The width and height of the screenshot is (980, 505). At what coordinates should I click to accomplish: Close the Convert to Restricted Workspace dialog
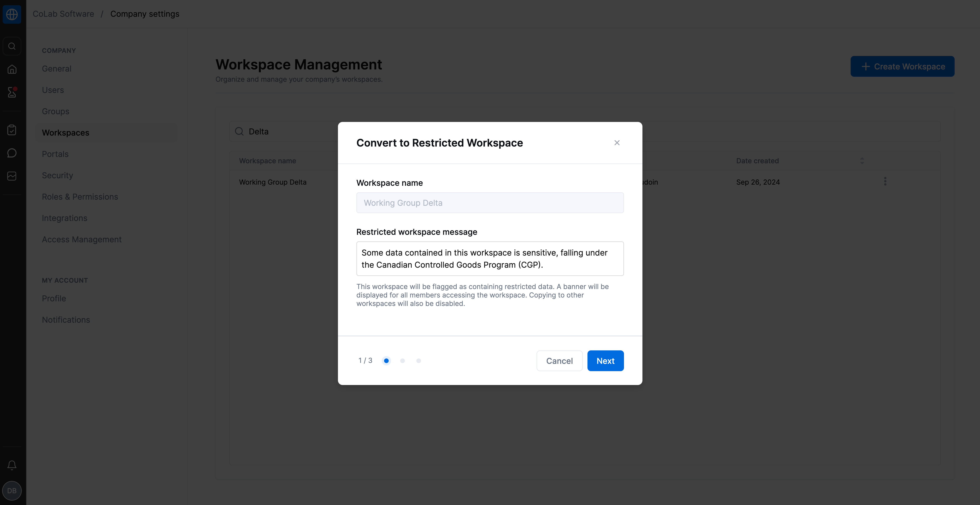617,143
